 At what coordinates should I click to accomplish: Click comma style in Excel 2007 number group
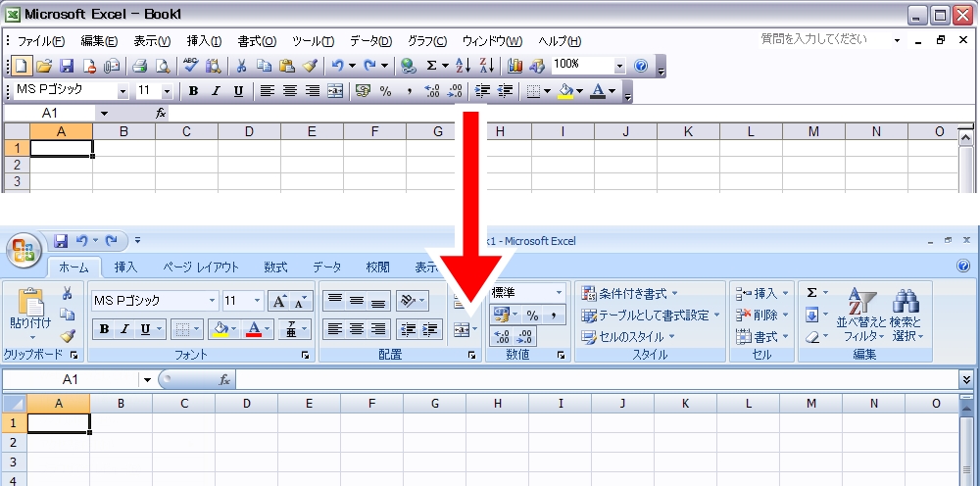pos(554,315)
